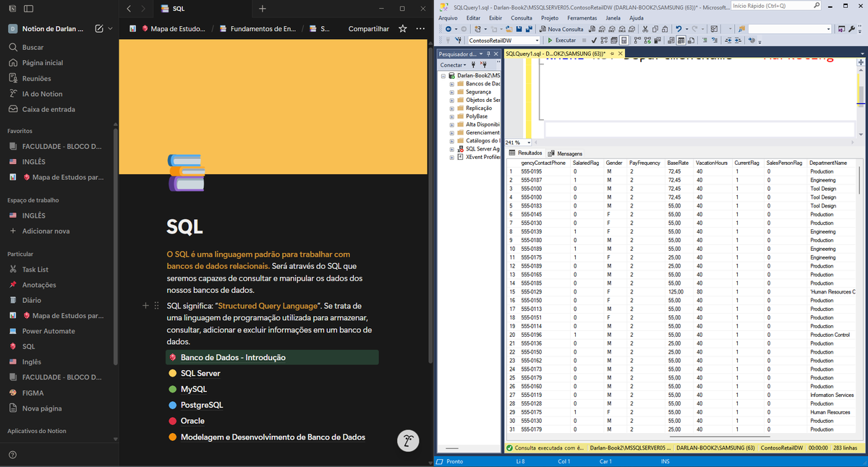The width and height of the screenshot is (868, 467).
Task: Click the Open File folder icon in SSMS
Action: click(x=509, y=29)
